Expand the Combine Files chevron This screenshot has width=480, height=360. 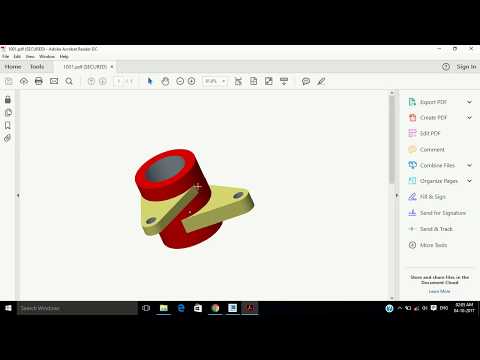tap(469, 165)
